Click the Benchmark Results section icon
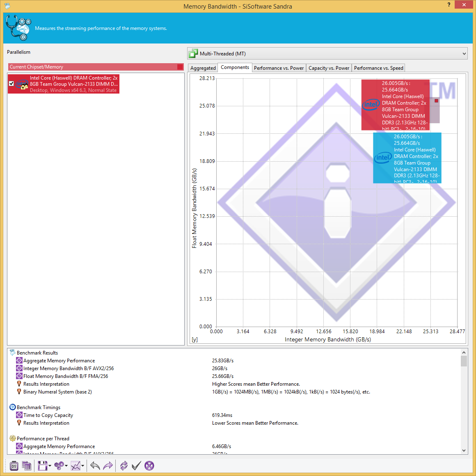The width and height of the screenshot is (476, 476). click(x=12, y=352)
